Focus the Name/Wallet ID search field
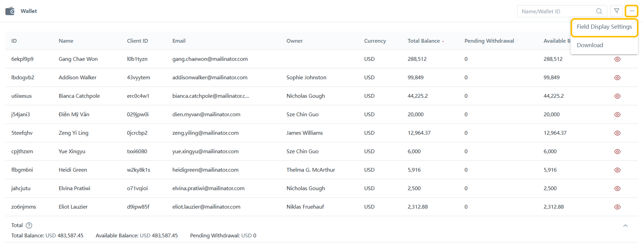The width and height of the screenshot is (644, 244). coord(556,11)
